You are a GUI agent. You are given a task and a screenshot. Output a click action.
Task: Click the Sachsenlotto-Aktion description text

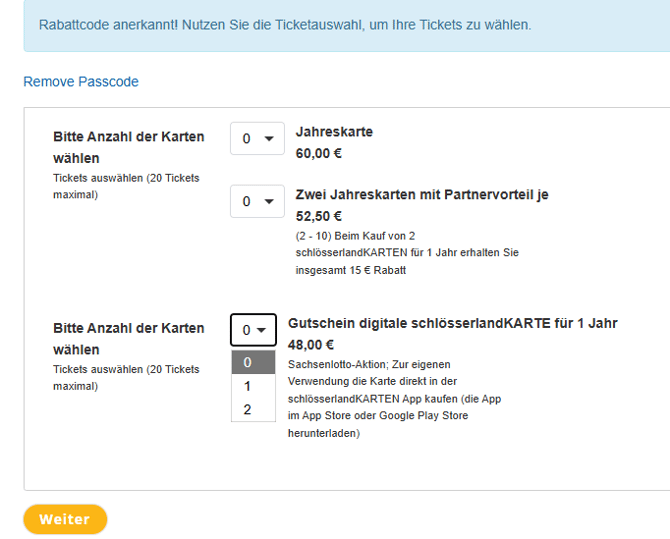pyautogui.click(x=394, y=399)
